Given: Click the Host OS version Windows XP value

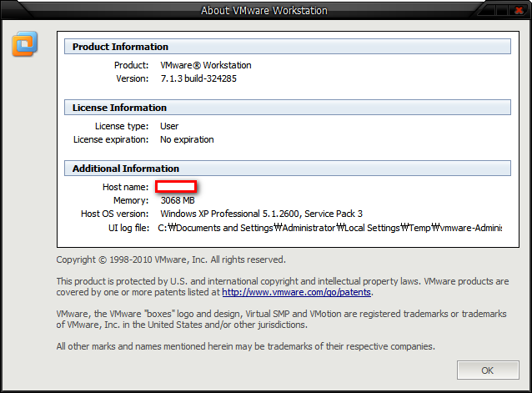Looking at the screenshot, I should pyautogui.click(x=262, y=214).
